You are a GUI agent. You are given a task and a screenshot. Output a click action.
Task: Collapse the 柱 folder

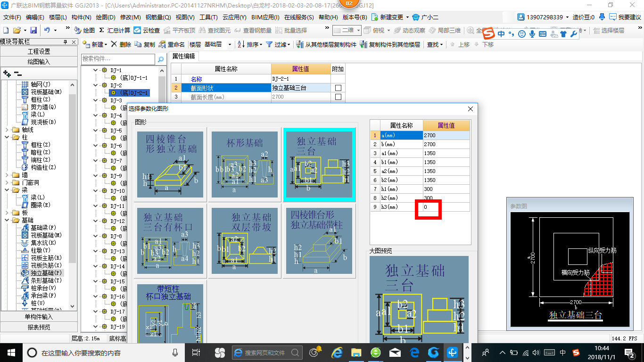pos(6,137)
